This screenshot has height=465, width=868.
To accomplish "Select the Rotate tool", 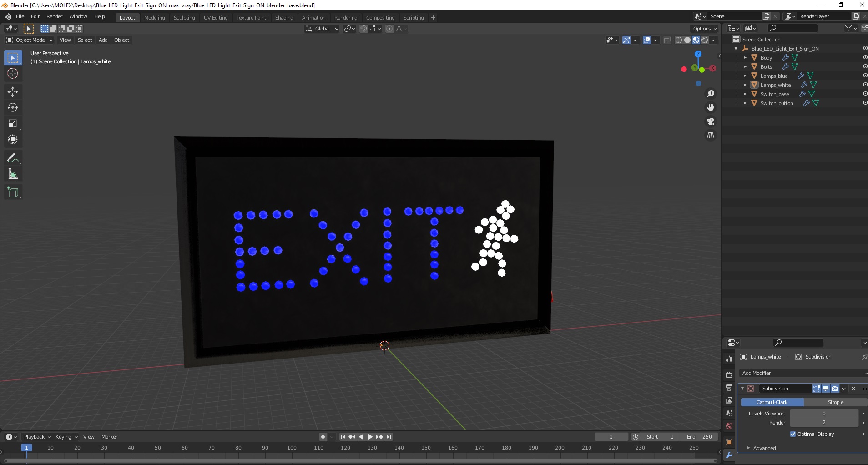I will click(13, 108).
